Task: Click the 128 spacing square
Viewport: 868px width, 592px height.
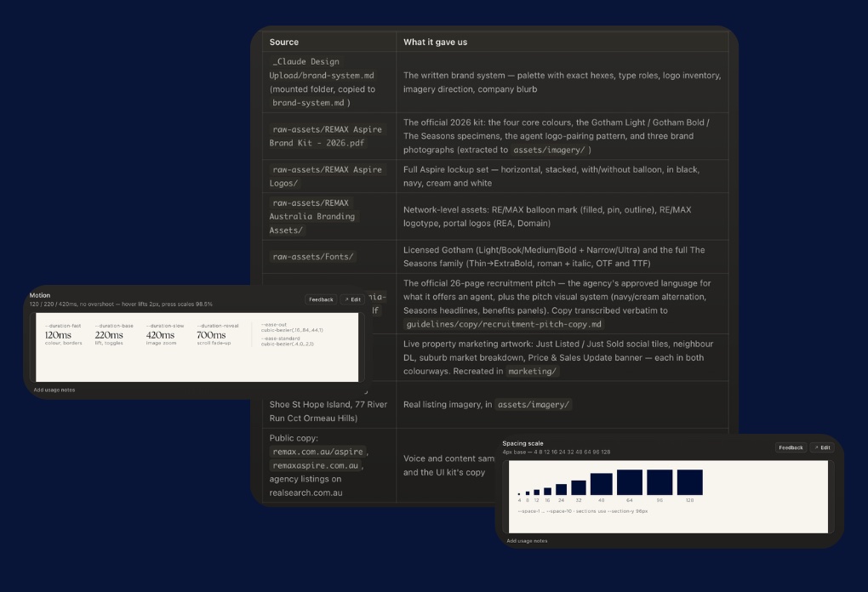Action: point(690,482)
